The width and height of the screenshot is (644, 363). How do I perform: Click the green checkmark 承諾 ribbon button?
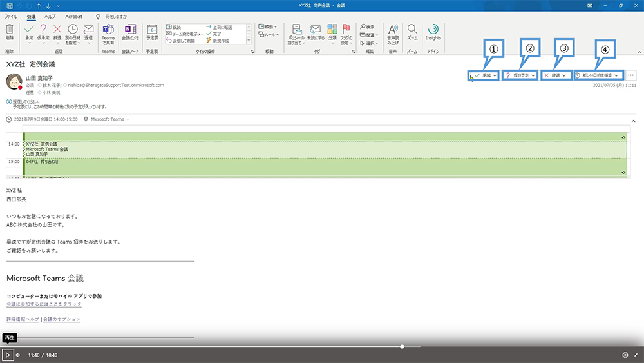point(29,30)
